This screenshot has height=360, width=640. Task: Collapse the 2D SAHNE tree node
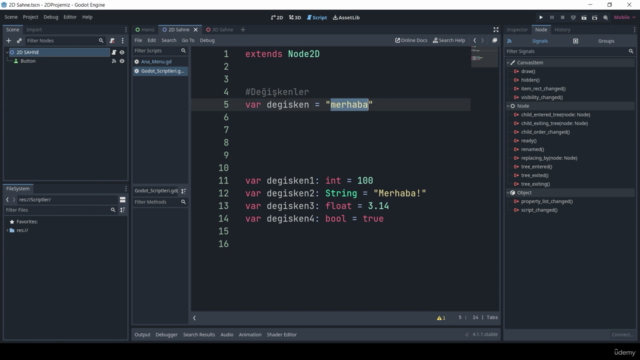tap(7, 52)
